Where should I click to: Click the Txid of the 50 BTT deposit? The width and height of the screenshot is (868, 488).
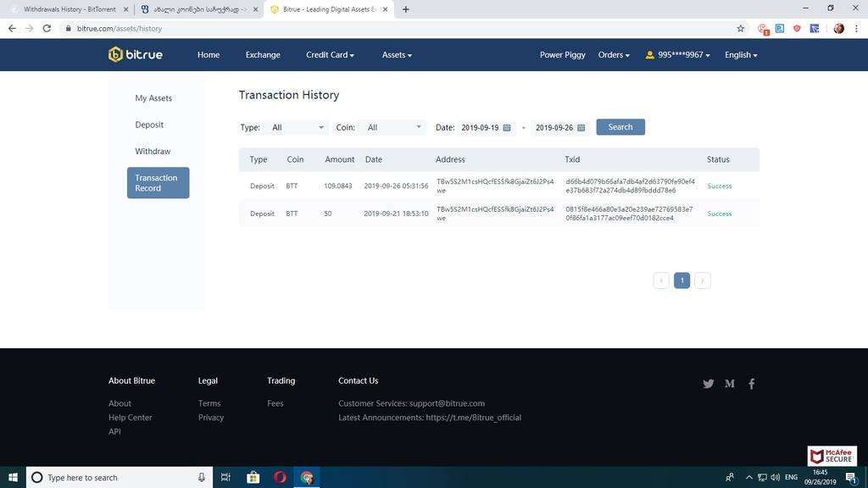pyautogui.click(x=629, y=213)
